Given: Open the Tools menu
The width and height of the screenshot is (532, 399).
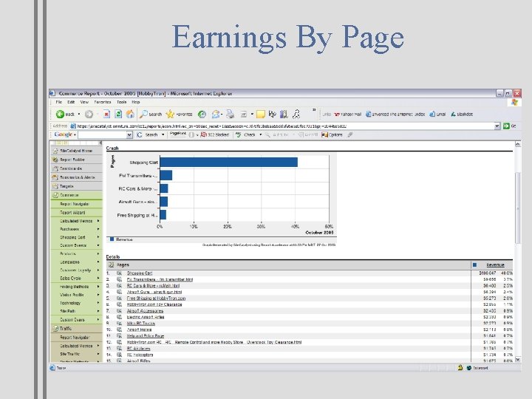Looking at the screenshot, I should [121, 102].
